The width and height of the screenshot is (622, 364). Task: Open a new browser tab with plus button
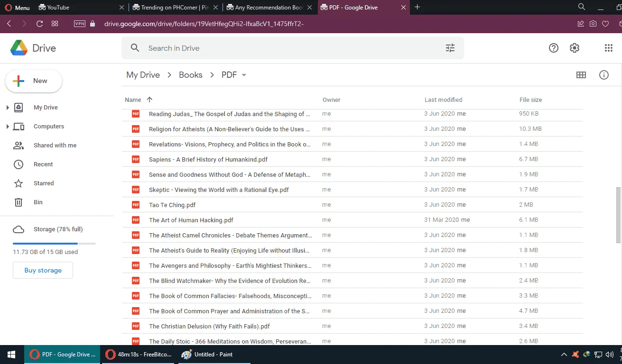[x=418, y=7]
